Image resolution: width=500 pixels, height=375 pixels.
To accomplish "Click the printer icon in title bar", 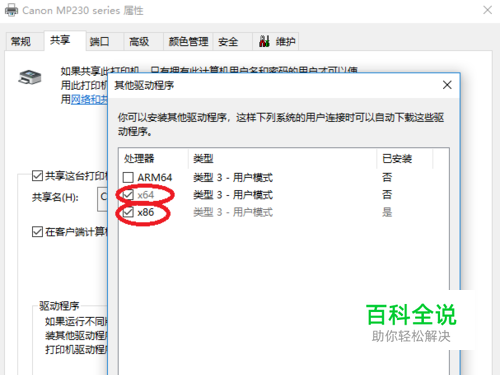I will (12, 10).
